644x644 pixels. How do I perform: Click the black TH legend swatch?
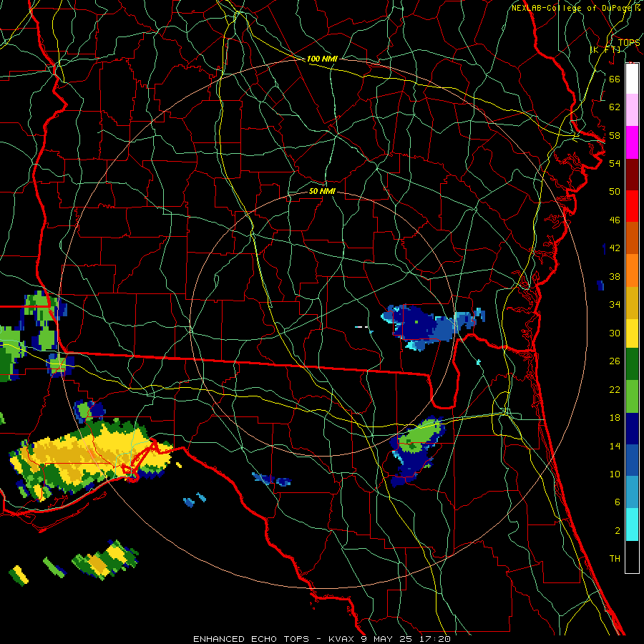(x=632, y=557)
